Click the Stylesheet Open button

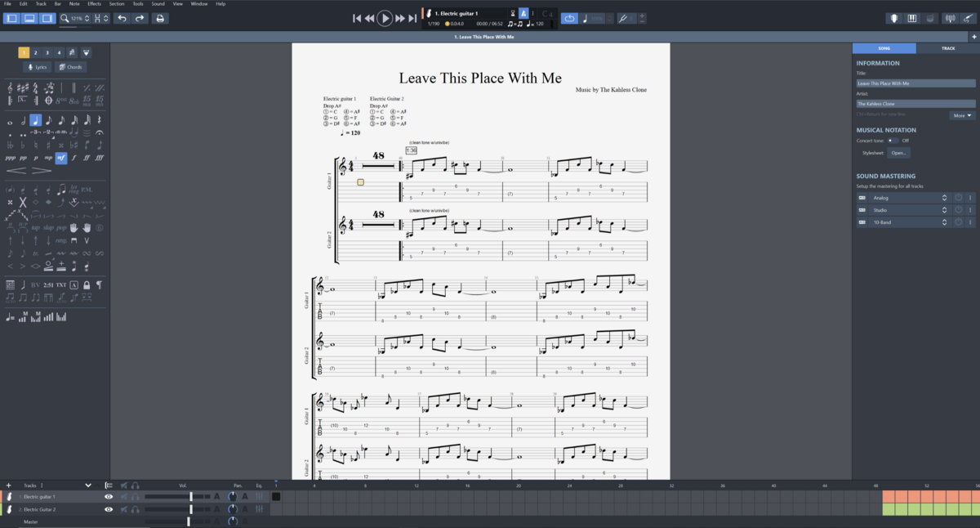898,153
